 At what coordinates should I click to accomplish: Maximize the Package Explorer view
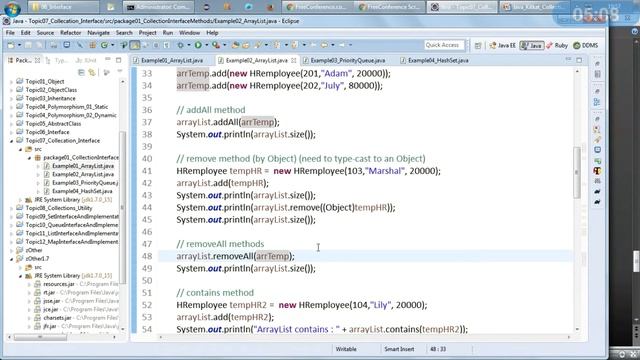(119, 60)
